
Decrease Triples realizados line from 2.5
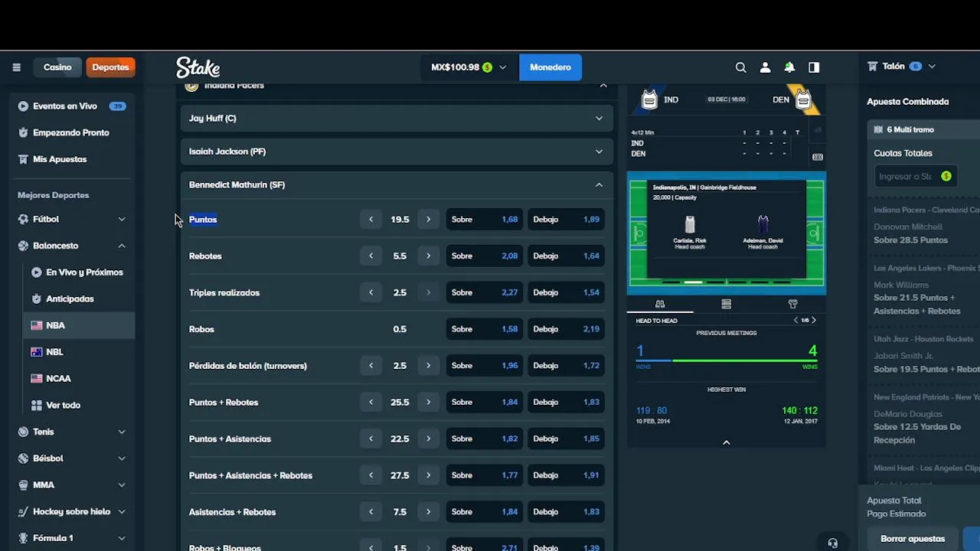(371, 292)
